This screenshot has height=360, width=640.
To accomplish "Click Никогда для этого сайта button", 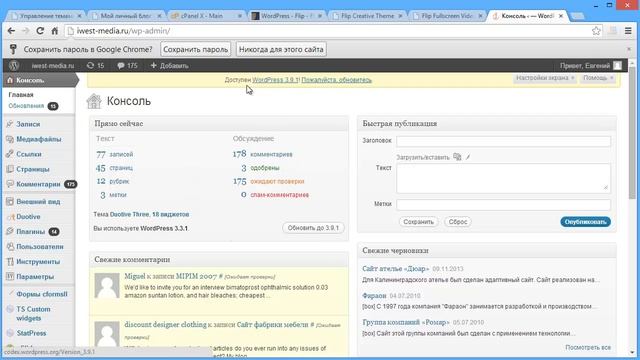I will pyautogui.click(x=281, y=49).
